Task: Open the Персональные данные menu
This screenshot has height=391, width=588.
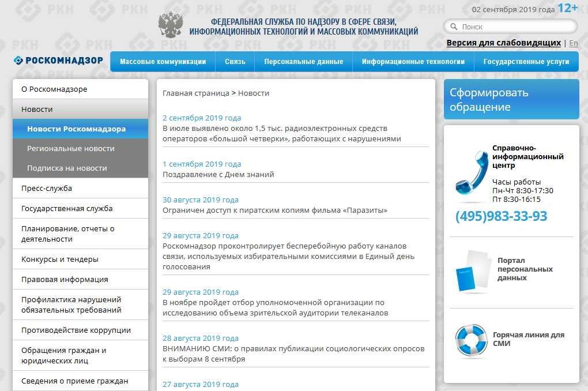Action: pos(303,62)
